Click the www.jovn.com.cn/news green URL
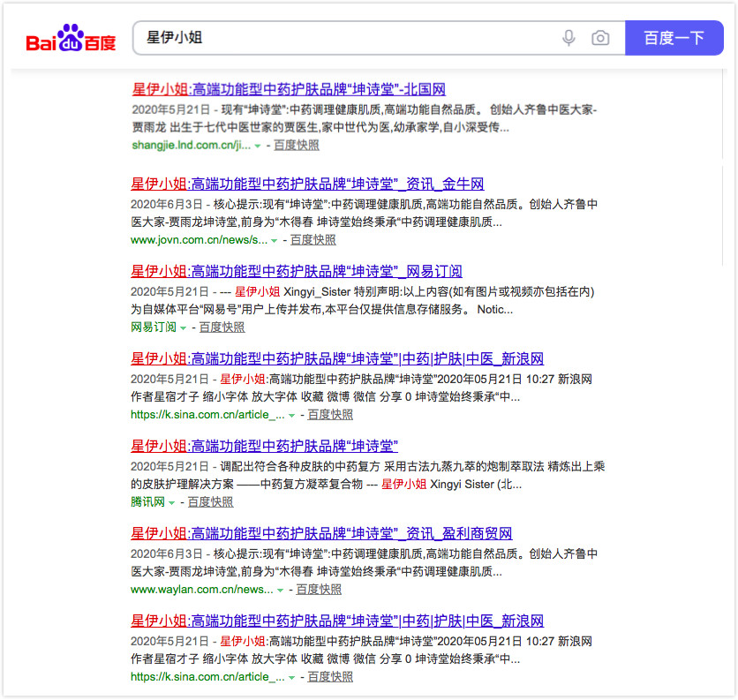The width and height of the screenshot is (738, 700). click(x=199, y=240)
